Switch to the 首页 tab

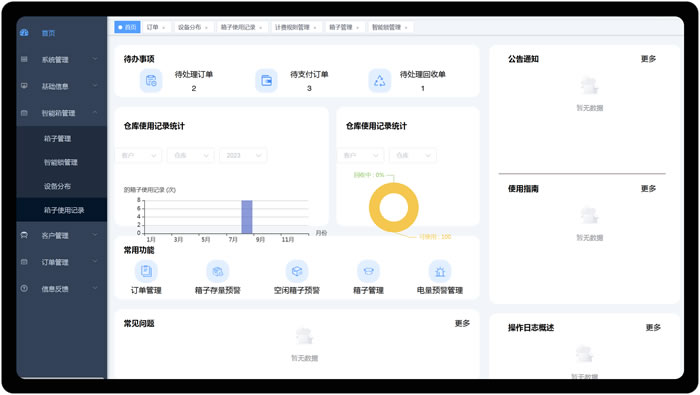coord(127,27)
